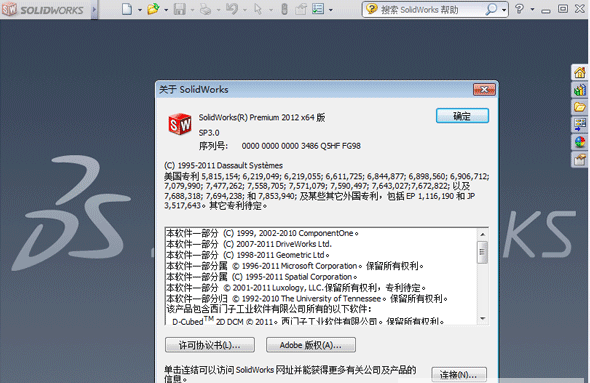The height and width of the screenshot is (383, 590).
Task: Click the 2007-2011 DriveWorks Ltd. credit line
Action: tap(249, 244)
